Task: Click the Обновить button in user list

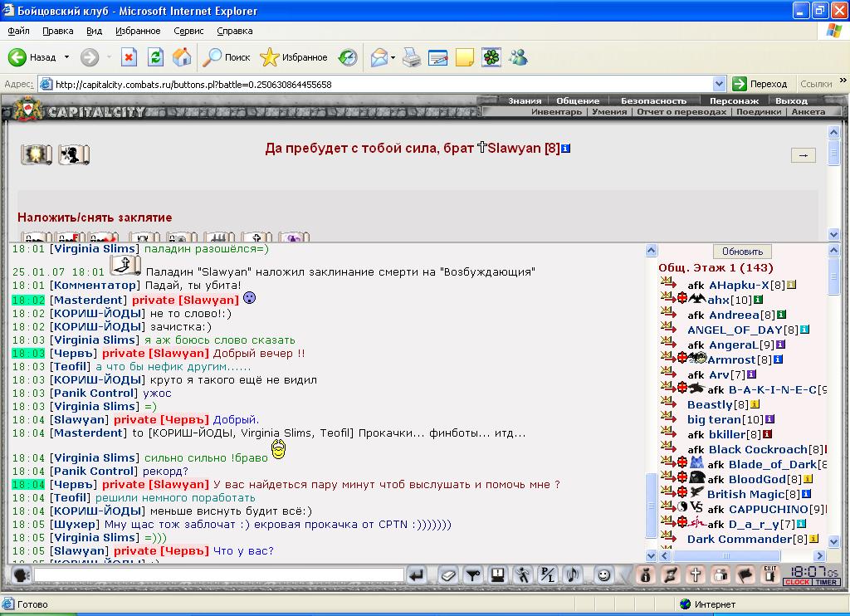Action: click(742, 252)
